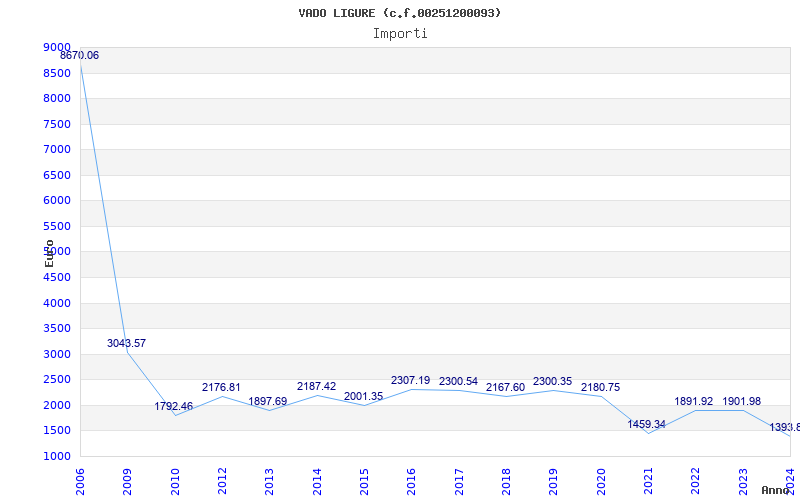Click the x-axis year 2014
800x500 pixels.
317,482
